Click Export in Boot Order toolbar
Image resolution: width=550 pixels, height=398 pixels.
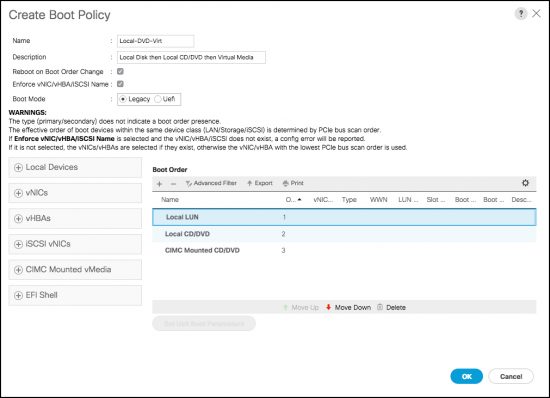260,183
